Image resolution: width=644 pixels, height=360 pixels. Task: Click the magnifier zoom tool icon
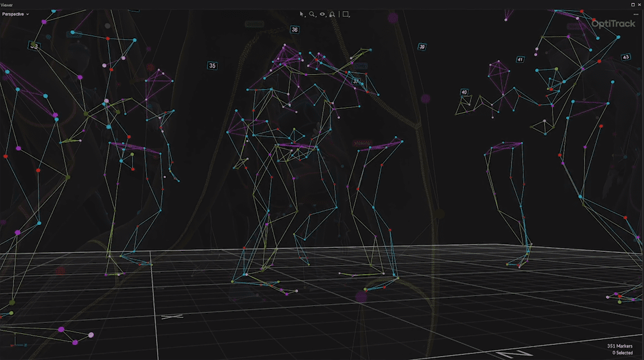pos(312,15)
